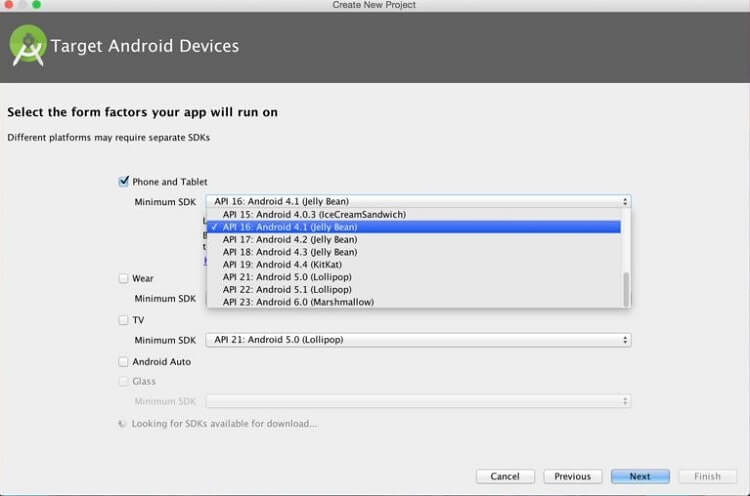Click the SDK list scrollbar thumb
The height and width of the screenshot is (496, 750).
tap(626, 289)
